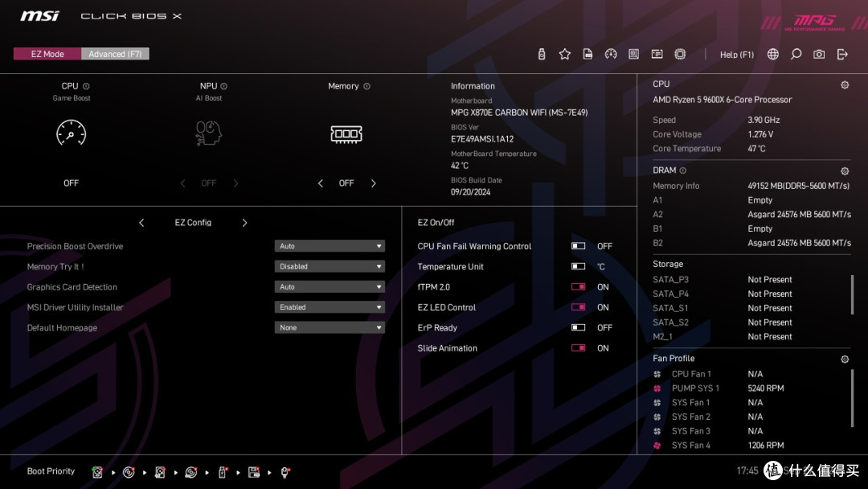The height and width of the screenshot is (489, 868).
Task: Open MSI Driver Utility Installer dropdown
Action: pos(330,307)
